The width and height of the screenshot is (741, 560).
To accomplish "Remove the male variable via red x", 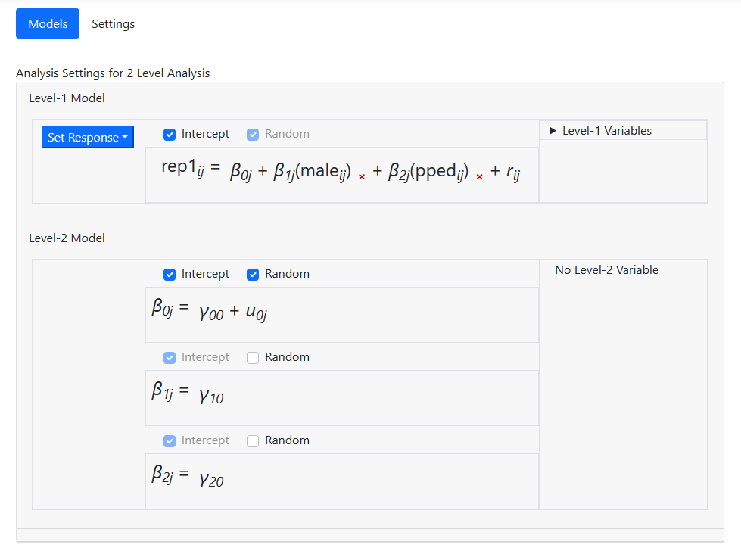I will pos(362,176).
